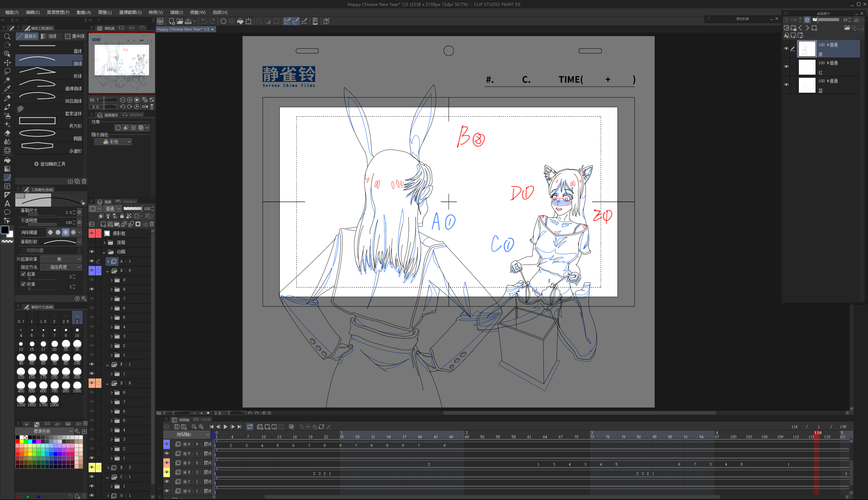
Task: Select the Eraser tool
Action: click(7, 133)
